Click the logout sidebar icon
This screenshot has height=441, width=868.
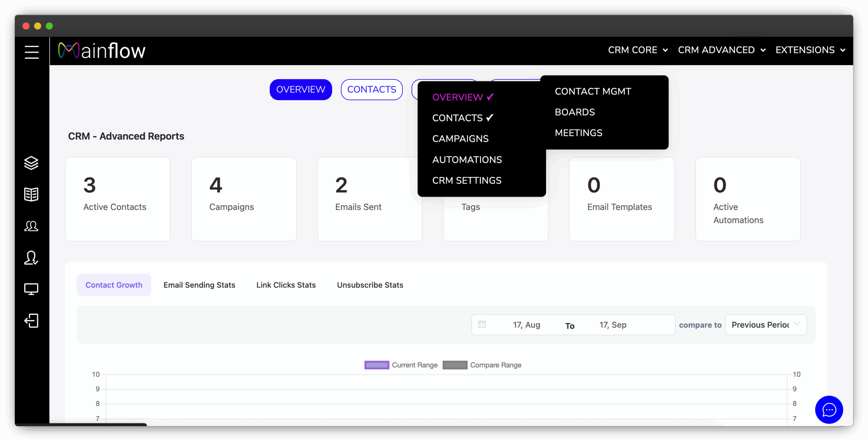[31, 321]
